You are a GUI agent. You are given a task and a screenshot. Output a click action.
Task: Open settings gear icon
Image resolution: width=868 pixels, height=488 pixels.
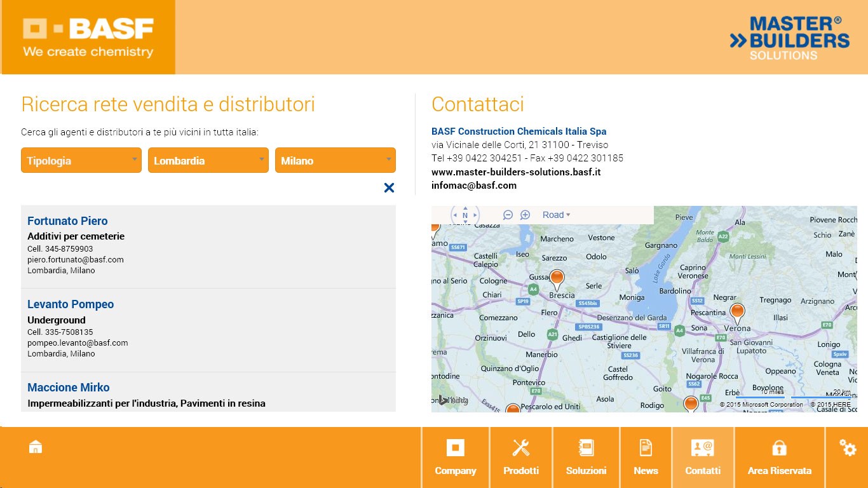coord(848,448)
